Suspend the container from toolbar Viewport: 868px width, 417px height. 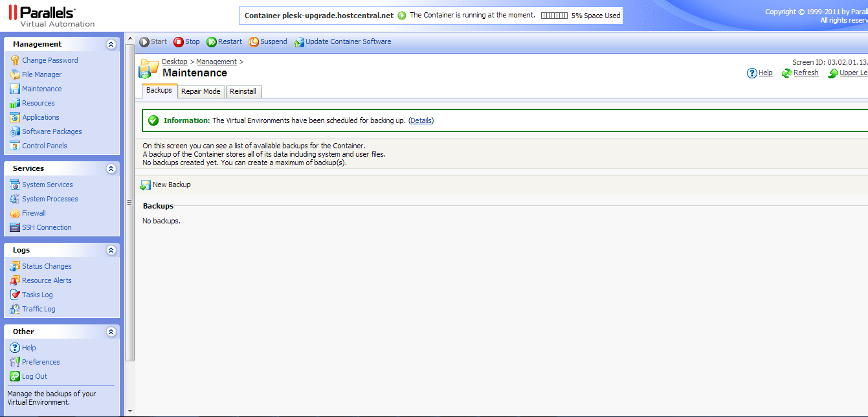pos(267,41)
